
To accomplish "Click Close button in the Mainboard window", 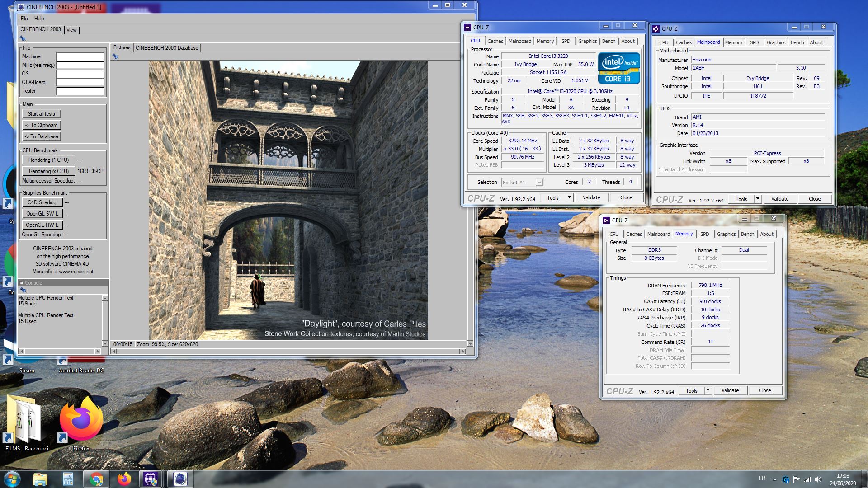I will 815,199.
